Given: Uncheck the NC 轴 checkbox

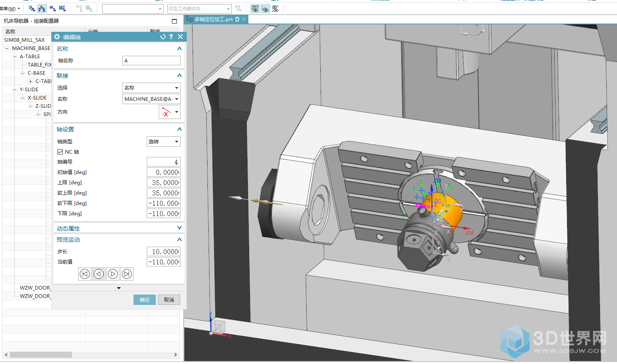Looking at the screenshot, I should pos(60,152).
